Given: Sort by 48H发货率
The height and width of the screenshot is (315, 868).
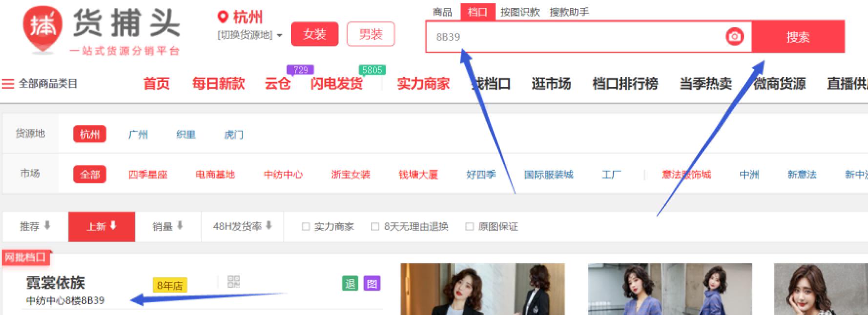Looking at the screenshot, I should tap(242, 226).
